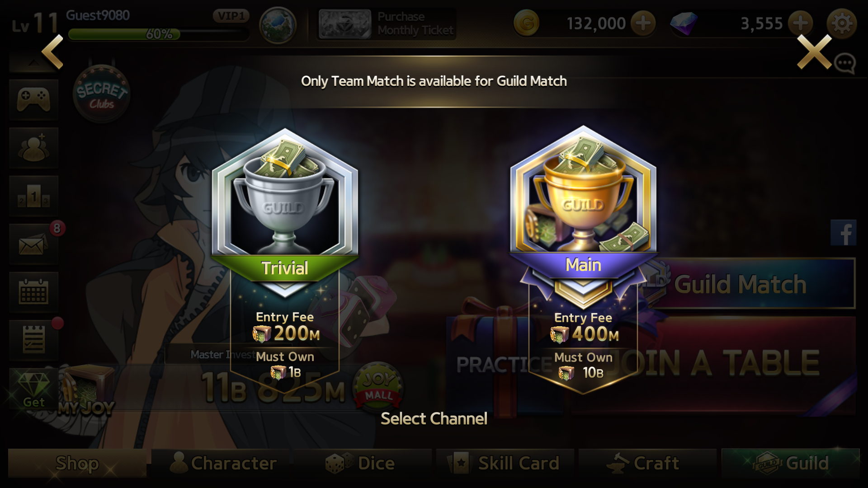
Task: Add gems with the plus button
Action: coord(800,23)
